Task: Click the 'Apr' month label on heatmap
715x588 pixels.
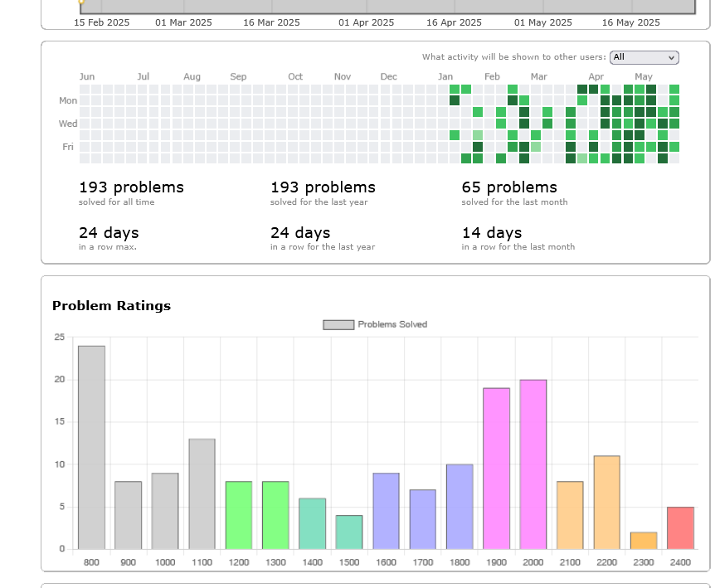Action: click(596, 76)
